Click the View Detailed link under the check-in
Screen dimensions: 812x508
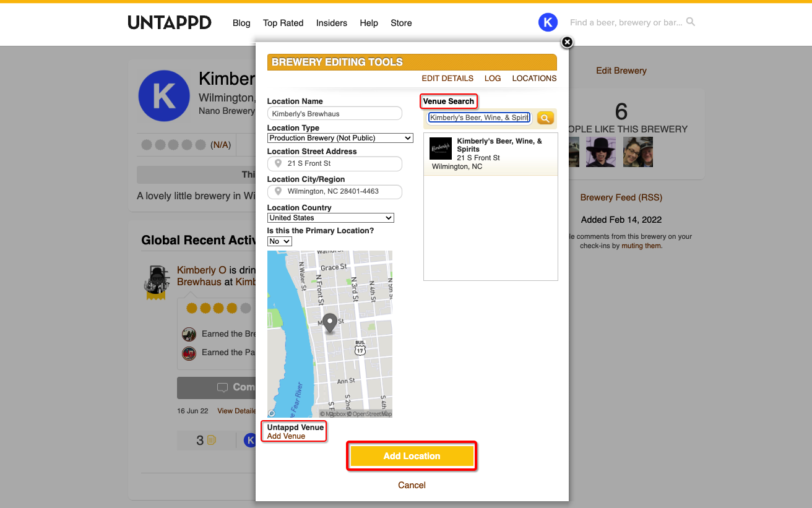coord(236,411)
